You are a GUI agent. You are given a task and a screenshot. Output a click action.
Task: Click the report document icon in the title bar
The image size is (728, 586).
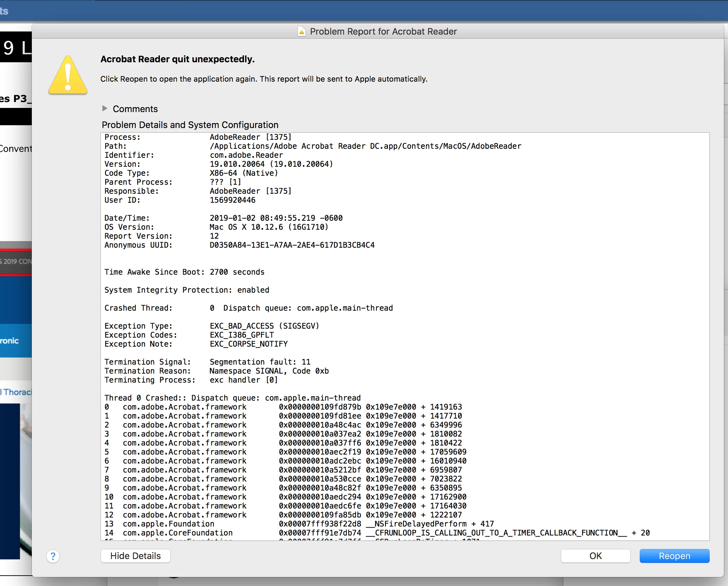302,31
